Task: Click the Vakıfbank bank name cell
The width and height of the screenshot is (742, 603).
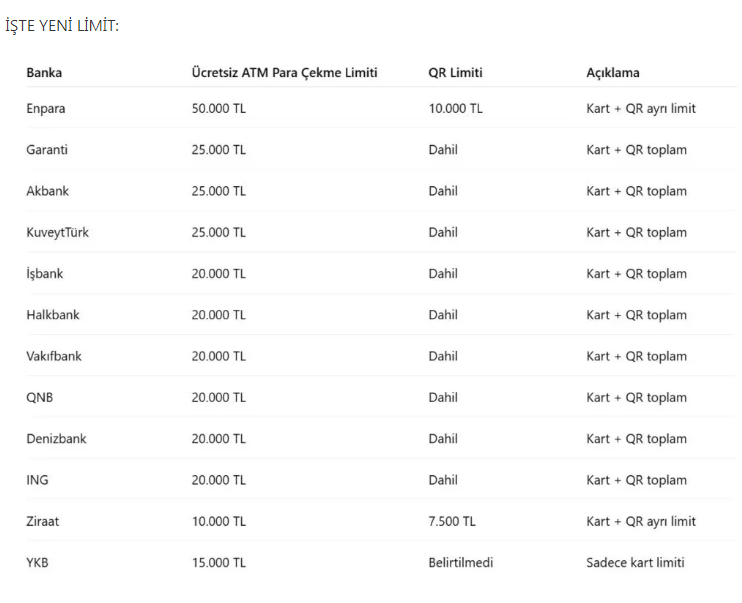Action: click(x=54, y=356)
